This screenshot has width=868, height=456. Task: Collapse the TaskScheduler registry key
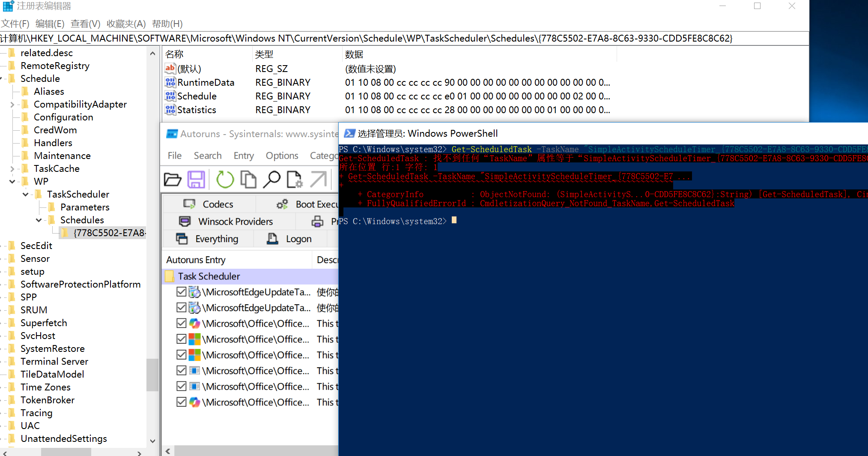(26, 195)
